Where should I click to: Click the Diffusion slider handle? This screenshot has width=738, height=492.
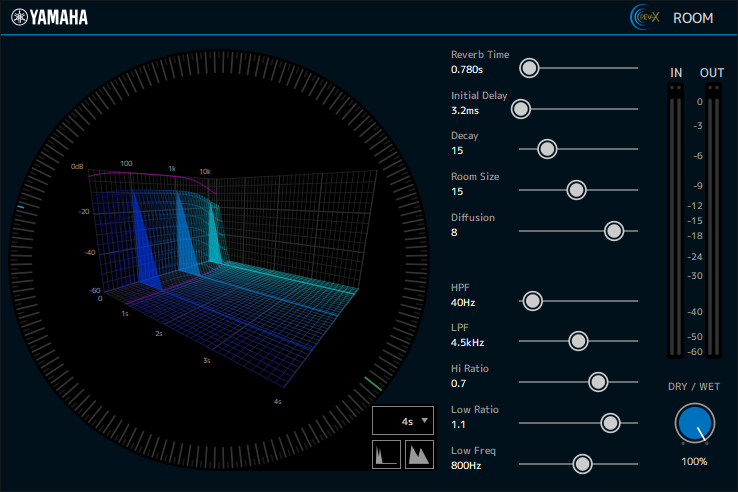(x=614, y=231)
